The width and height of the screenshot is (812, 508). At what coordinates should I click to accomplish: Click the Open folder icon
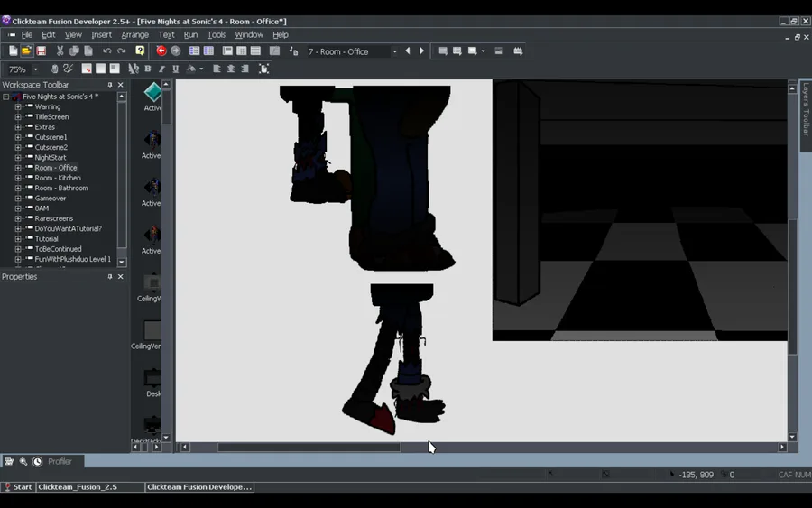(x=27, y=51)
